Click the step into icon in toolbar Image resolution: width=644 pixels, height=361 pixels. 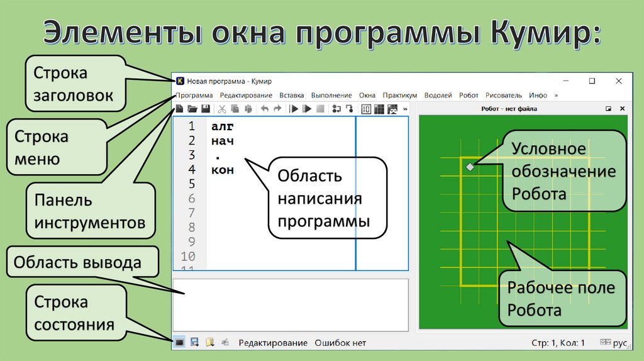[350, 109]
